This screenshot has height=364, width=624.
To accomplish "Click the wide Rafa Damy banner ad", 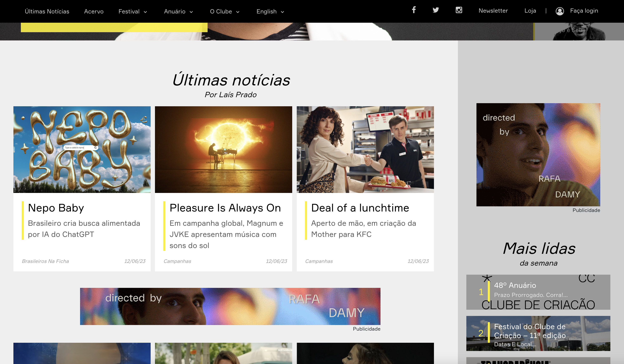I will tap(230, 306).
